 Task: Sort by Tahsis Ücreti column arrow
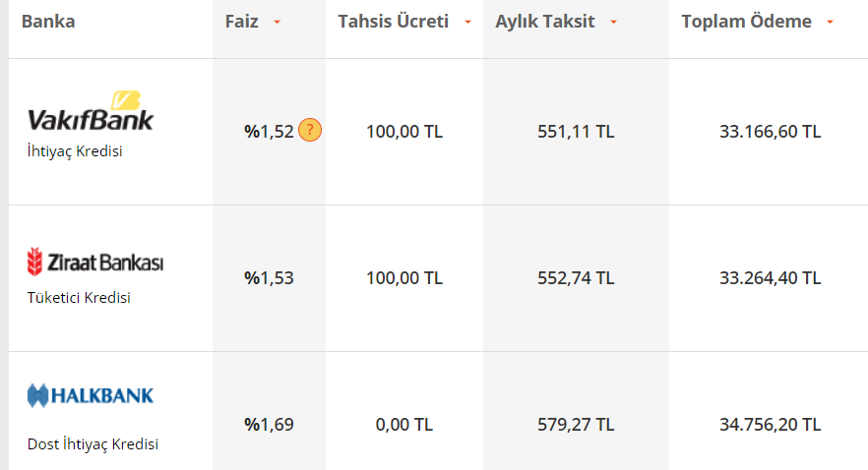467,22
